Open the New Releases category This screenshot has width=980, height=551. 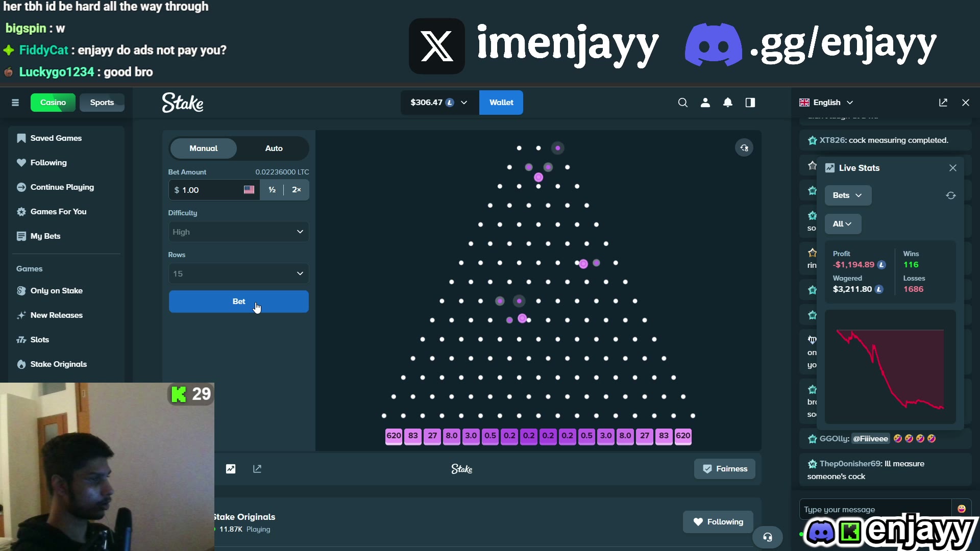[x=66, y=315]
